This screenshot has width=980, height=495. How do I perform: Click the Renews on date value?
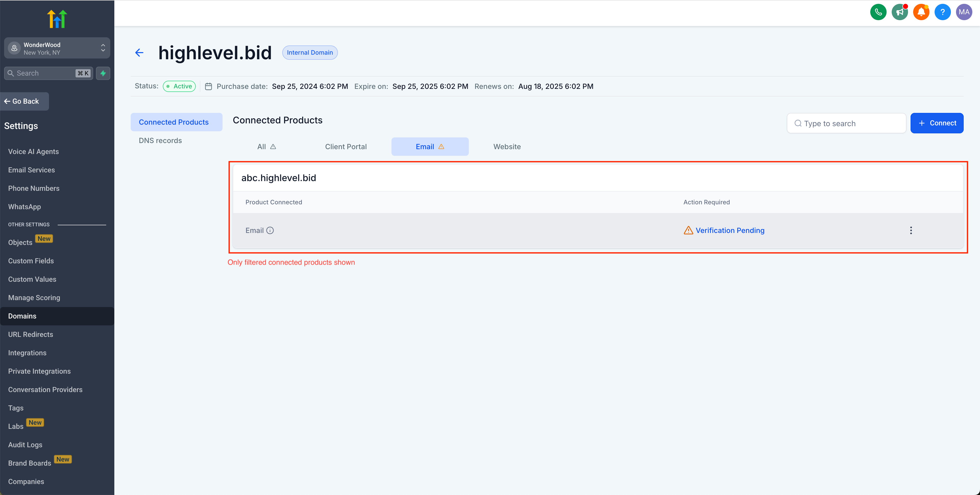click(556, 86)
